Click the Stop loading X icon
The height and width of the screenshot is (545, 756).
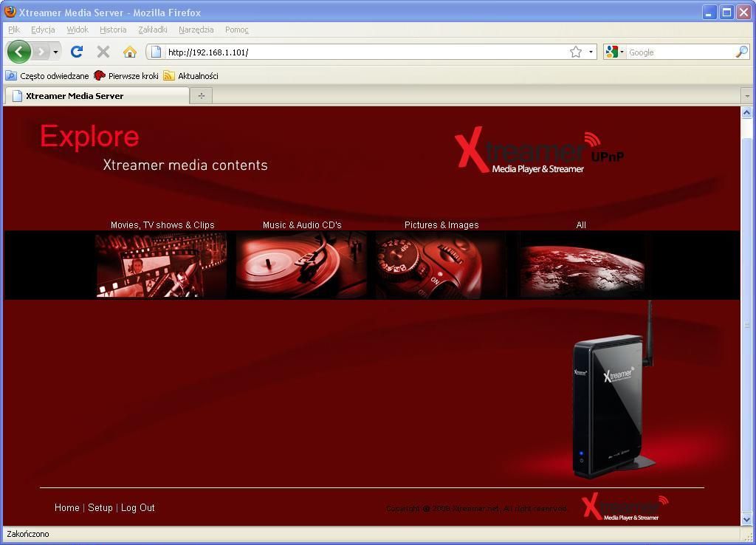(103, 52)
